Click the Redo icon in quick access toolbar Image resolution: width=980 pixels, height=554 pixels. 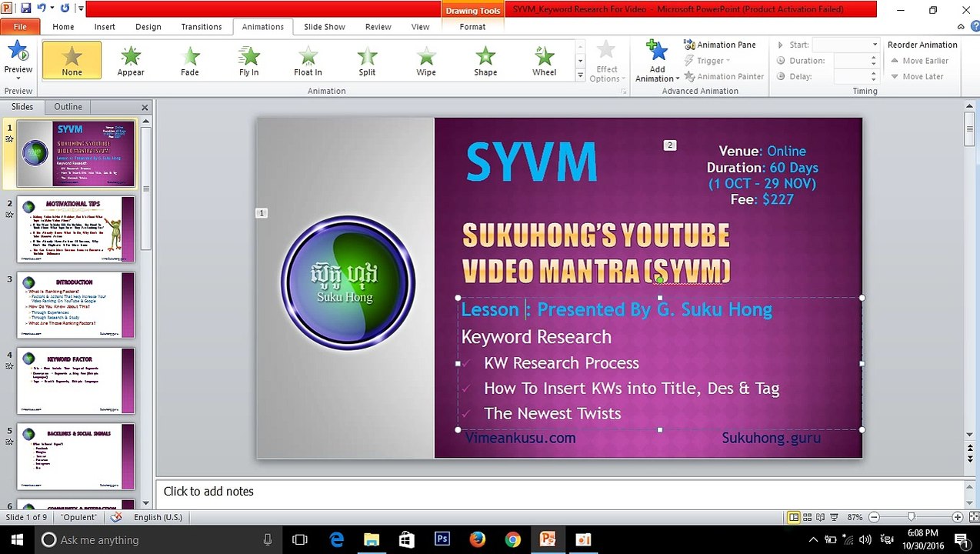pyautogui.click(x=65, y=9)
